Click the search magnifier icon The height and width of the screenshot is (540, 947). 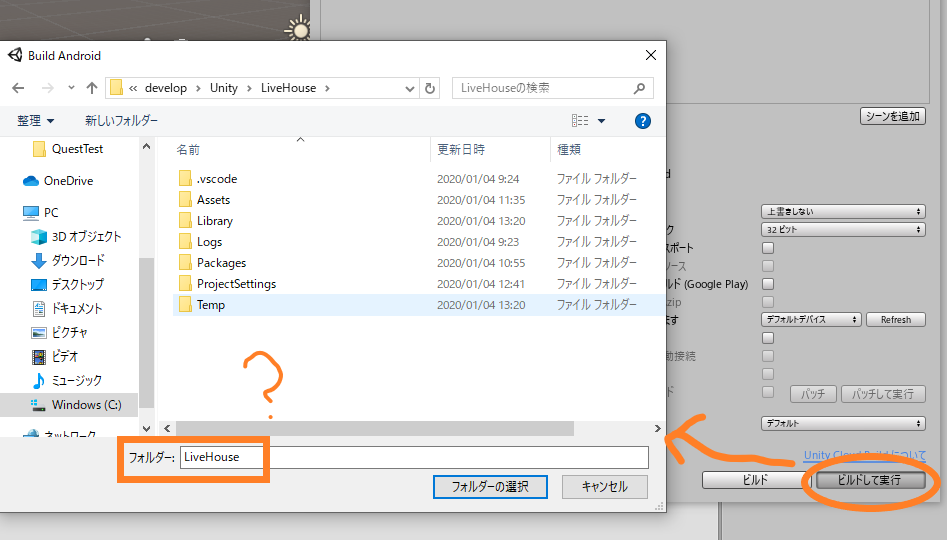pyautogui.click(x=639, y=88)
